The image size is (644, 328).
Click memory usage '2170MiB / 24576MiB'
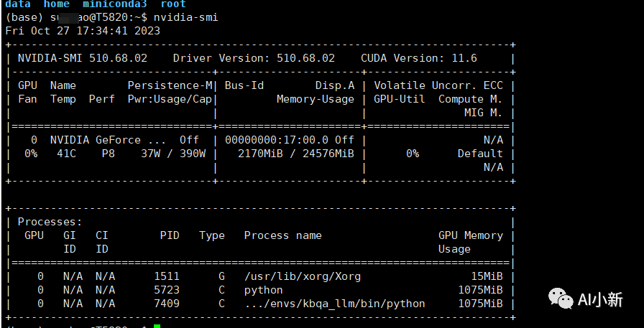[x=295, y=154]
